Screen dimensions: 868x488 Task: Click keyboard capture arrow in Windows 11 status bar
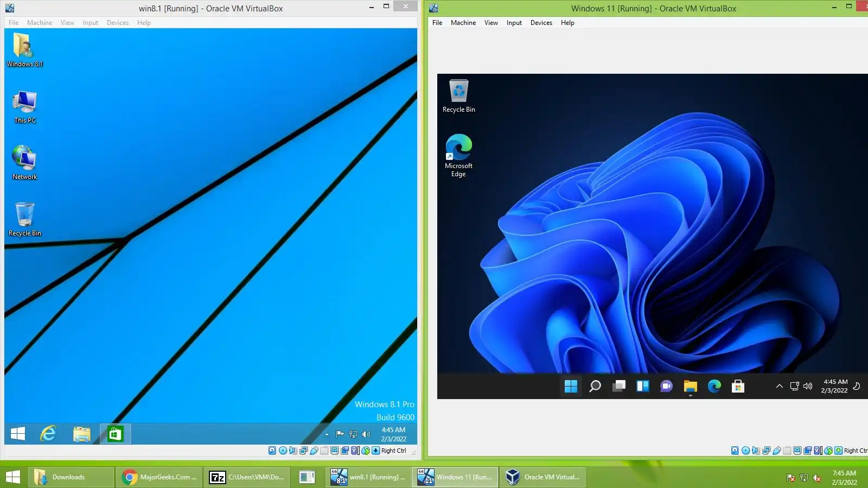click(838, 451)
